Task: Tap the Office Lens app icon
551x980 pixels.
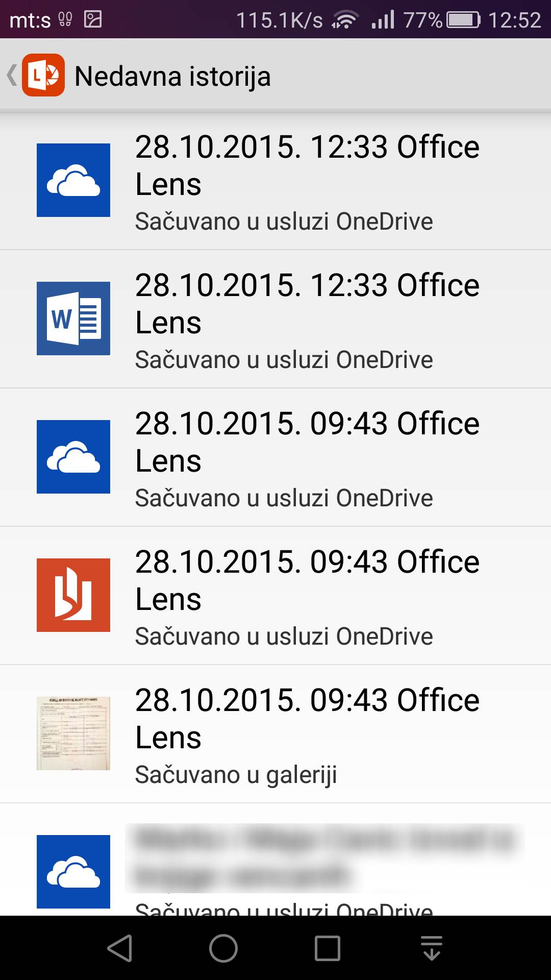Action: point(43,76)
